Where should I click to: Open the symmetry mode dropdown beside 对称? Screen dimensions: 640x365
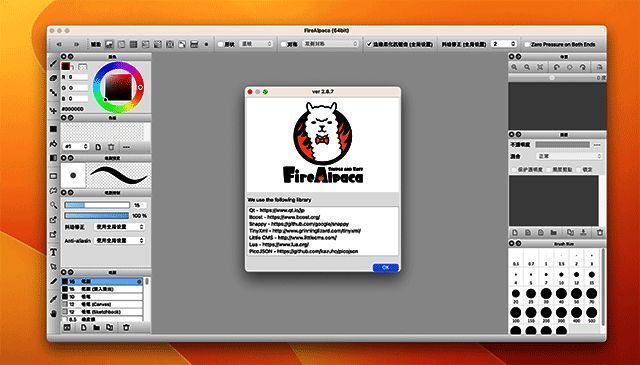tap(331, 44)
